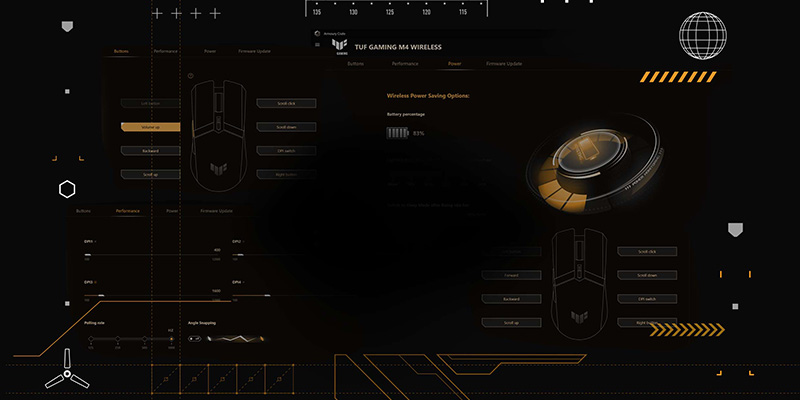The image size is (800, 400).
Task: Open the Buttons tab in the TUF Gaming M4 window
Action: click(x=356, y=64)
